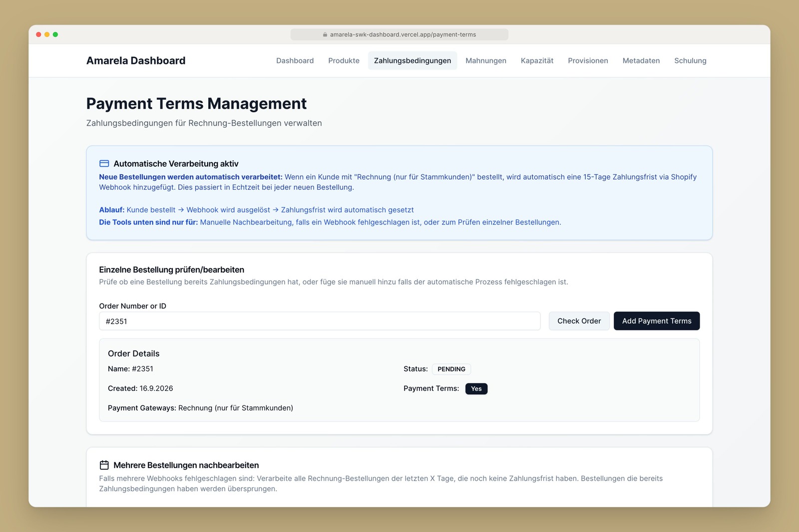Click the Yes payment terms badge
Image resolution: width=799 pixels, height=532 pixels.
[476, 389]
